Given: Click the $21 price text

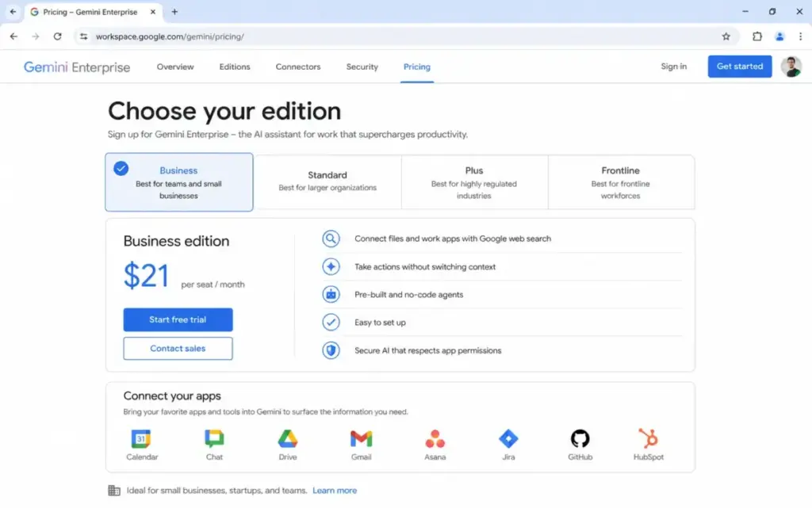Looking at the screenshot, I should point(147,275).
